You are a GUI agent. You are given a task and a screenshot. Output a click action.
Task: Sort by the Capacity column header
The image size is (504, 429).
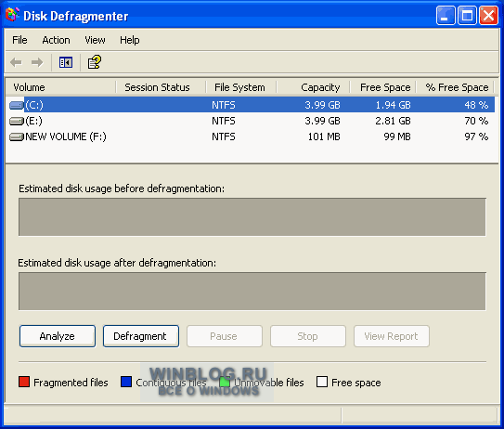313,87
